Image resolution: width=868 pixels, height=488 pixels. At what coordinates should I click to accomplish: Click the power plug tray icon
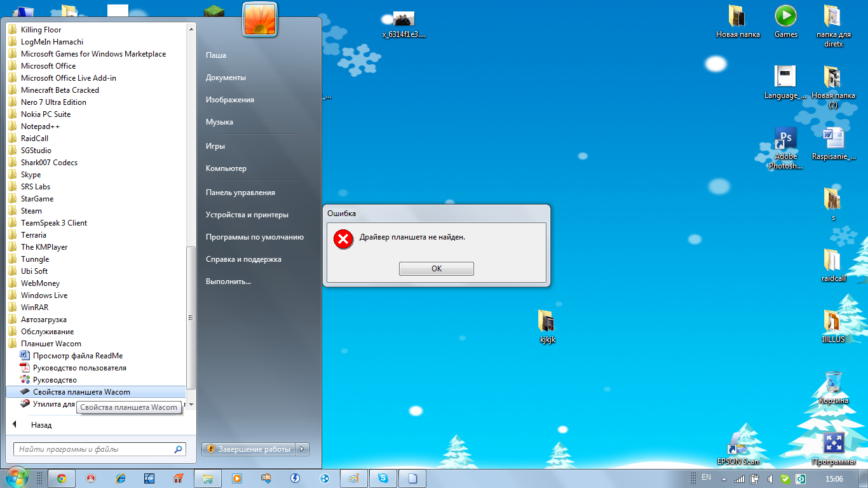pos(755,478)
